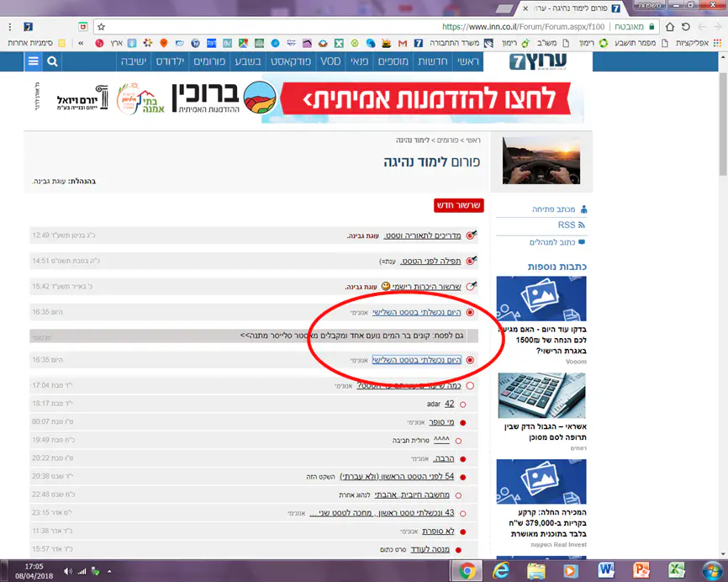Viewport: 728px width, 582px height.
Task: Click the browser reload button
Action: coord(684,27)
